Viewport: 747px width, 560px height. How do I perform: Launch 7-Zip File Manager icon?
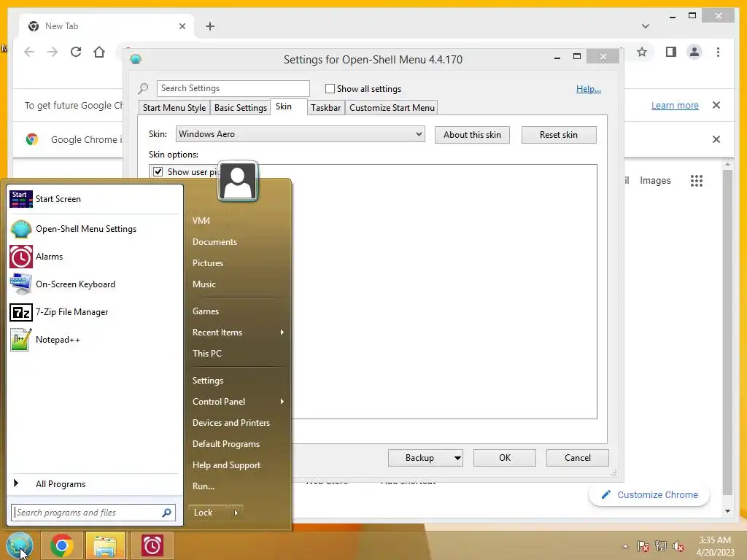tap(21, 312)
